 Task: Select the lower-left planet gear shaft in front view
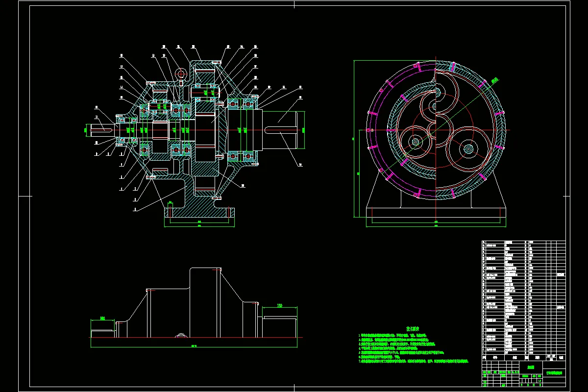point(416,142)
